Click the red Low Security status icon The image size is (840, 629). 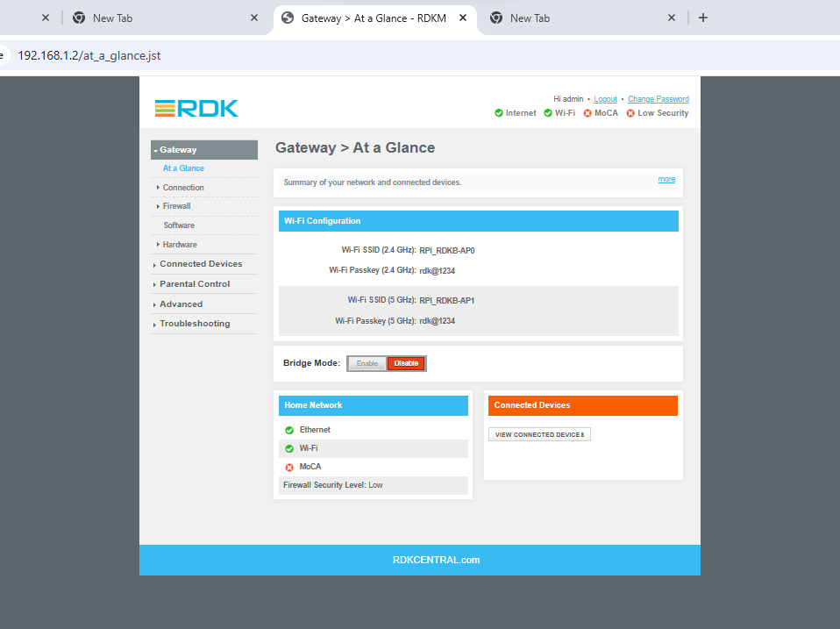point(630,113)
